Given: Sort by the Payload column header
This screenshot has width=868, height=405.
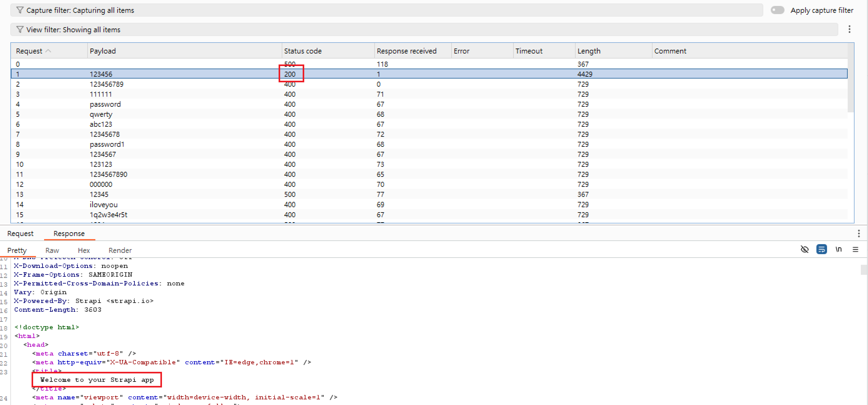Looking at the screenshot, I should point(184,51).
